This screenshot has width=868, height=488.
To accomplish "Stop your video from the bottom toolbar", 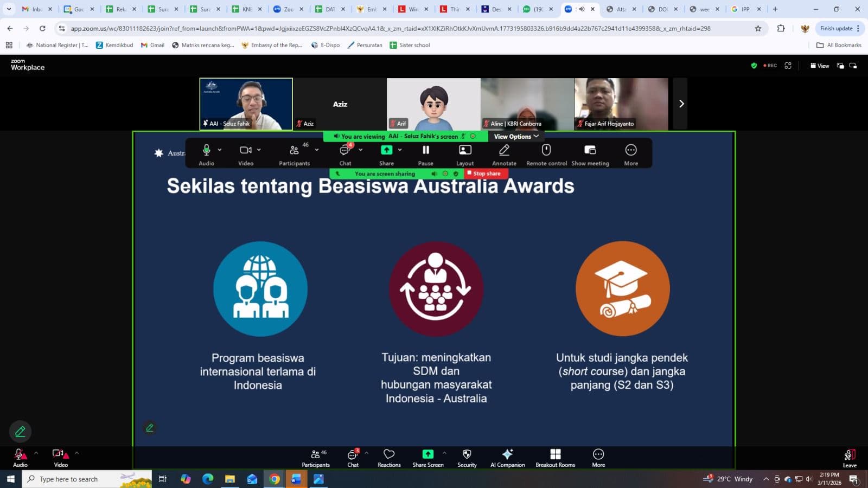I will click(x=59, y=457).
